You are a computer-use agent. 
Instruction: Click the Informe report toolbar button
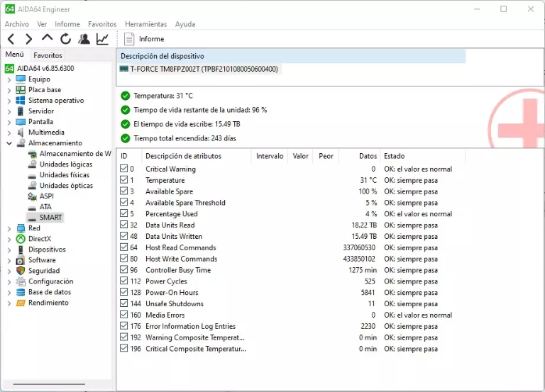pyautogui.click(x=144, y=39)
